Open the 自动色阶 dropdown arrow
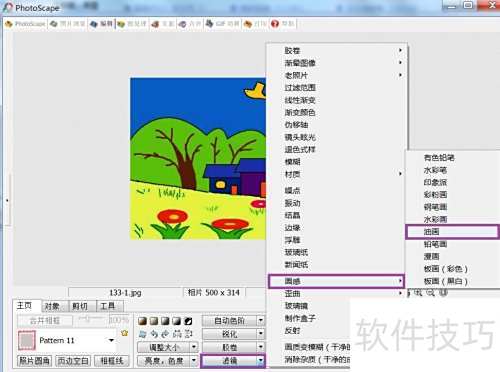The image size is (500, 372). (x=261, y=321)
